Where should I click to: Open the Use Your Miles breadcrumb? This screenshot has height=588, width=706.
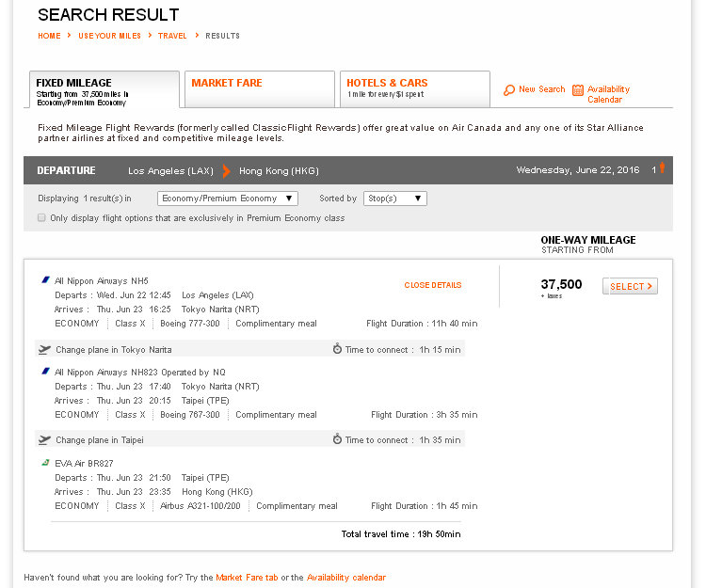point(109,36)
